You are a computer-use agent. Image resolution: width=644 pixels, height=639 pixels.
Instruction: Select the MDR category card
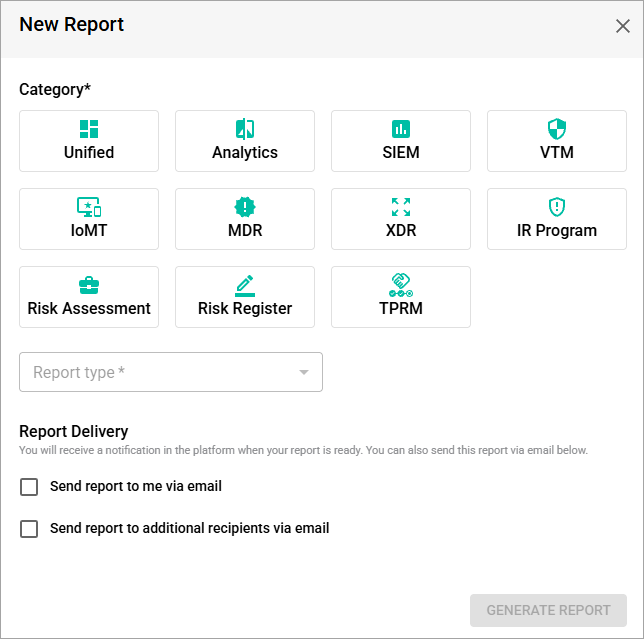click(245, 219)
